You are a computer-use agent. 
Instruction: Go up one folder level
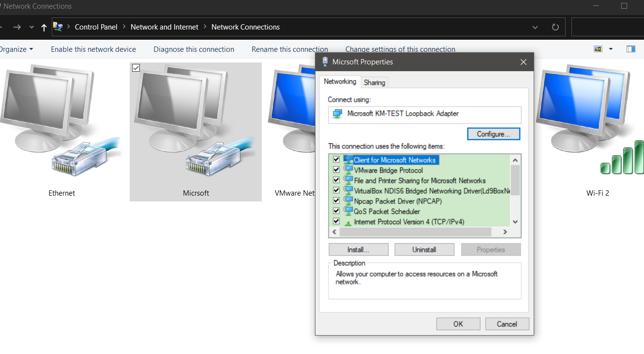pos(44,27)
